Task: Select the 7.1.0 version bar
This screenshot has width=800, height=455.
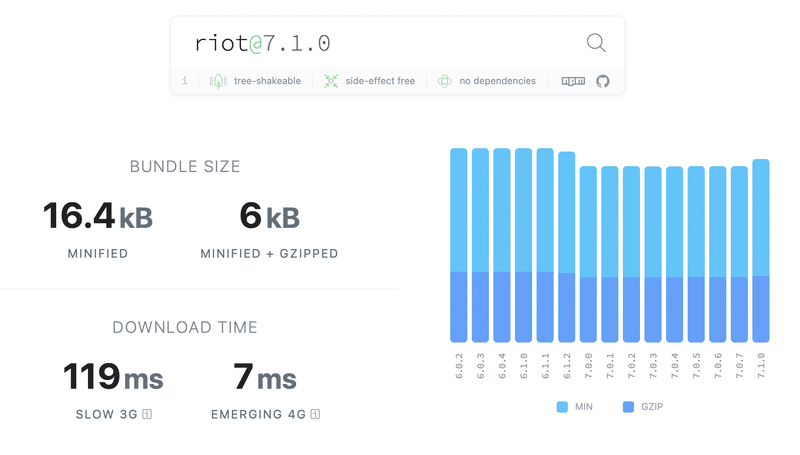Action: tap(761, 250)
